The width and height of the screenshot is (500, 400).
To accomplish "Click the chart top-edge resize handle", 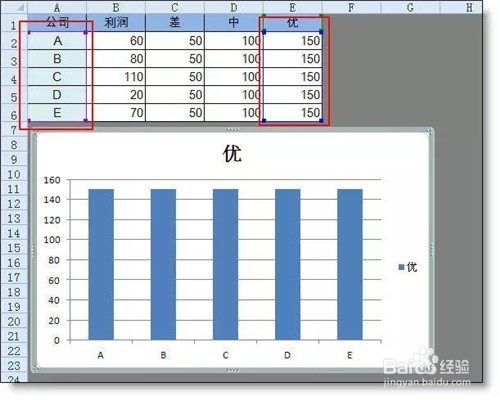I will click(x=232, y=130).
